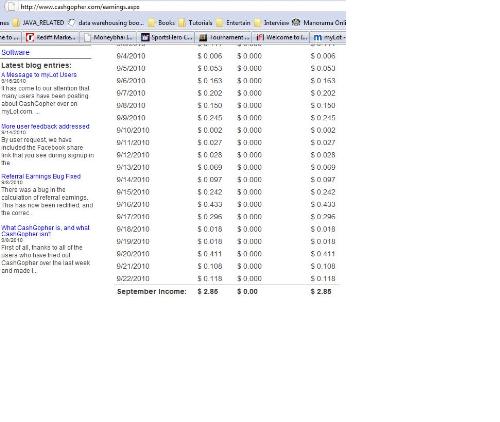
Task: Open the Software sidebar link
Action: point(15,53)
